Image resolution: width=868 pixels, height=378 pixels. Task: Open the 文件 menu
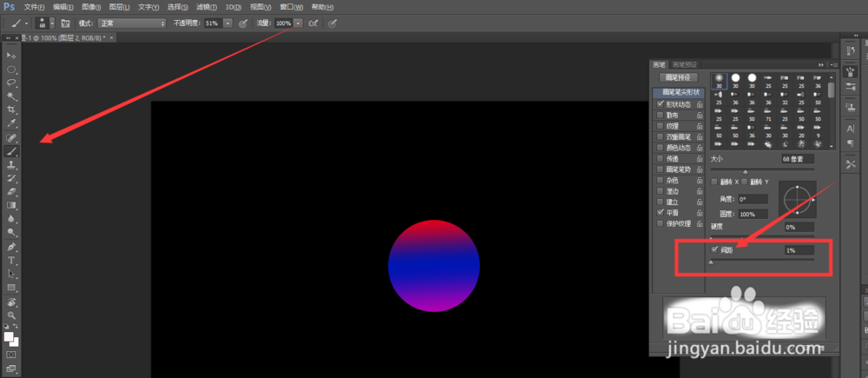[x=35, y=7]
